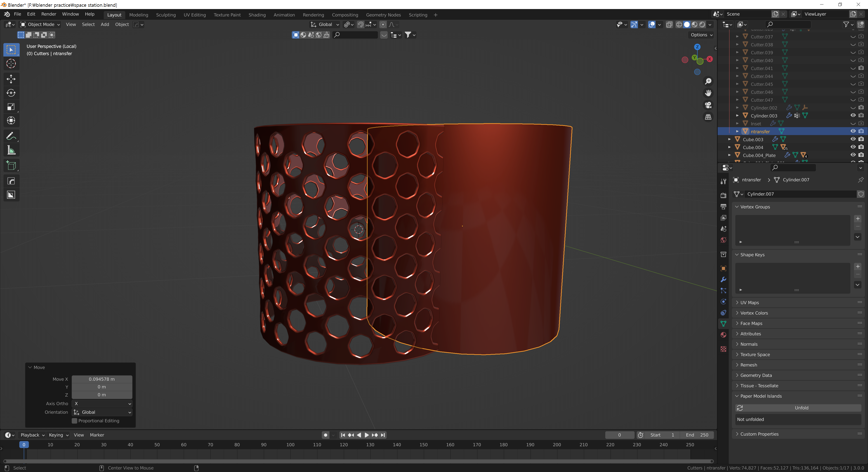Open the Object Mode dropdown
The image size is (868, 472).
40,24
